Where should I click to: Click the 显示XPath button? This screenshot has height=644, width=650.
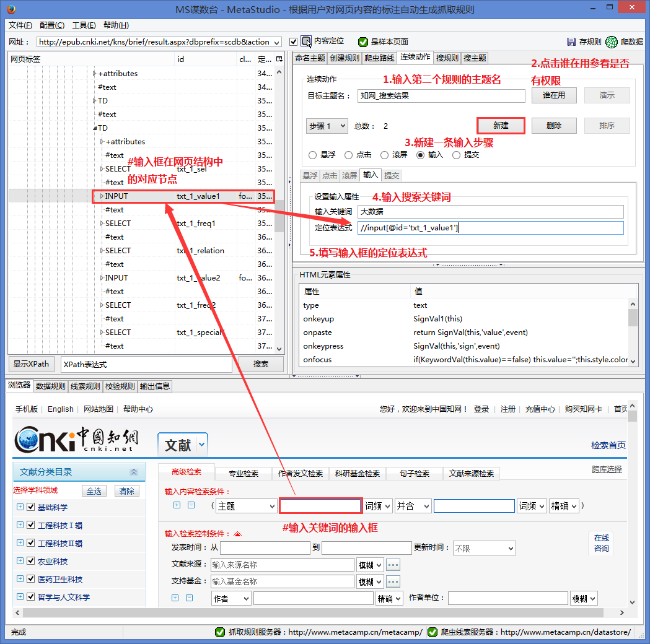31,363
